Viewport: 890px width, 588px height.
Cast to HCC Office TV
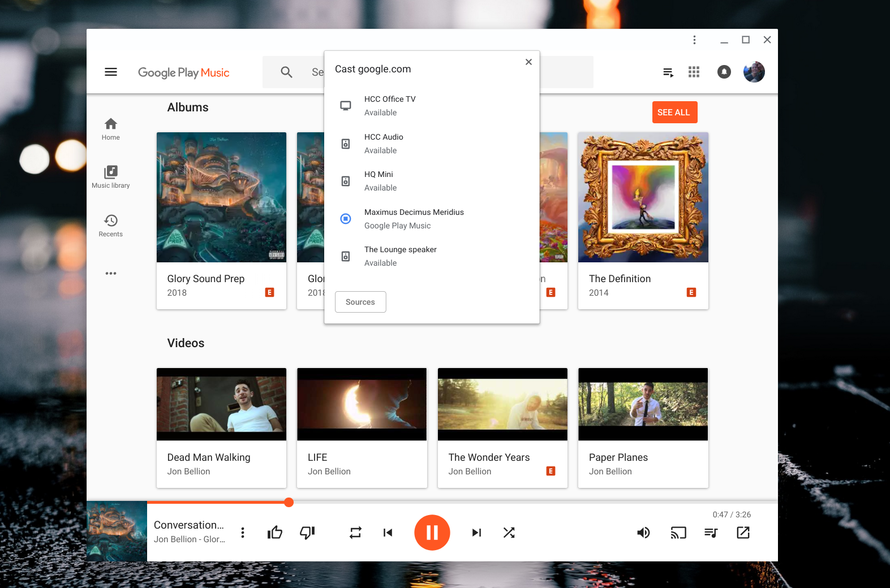pos(432,106)
